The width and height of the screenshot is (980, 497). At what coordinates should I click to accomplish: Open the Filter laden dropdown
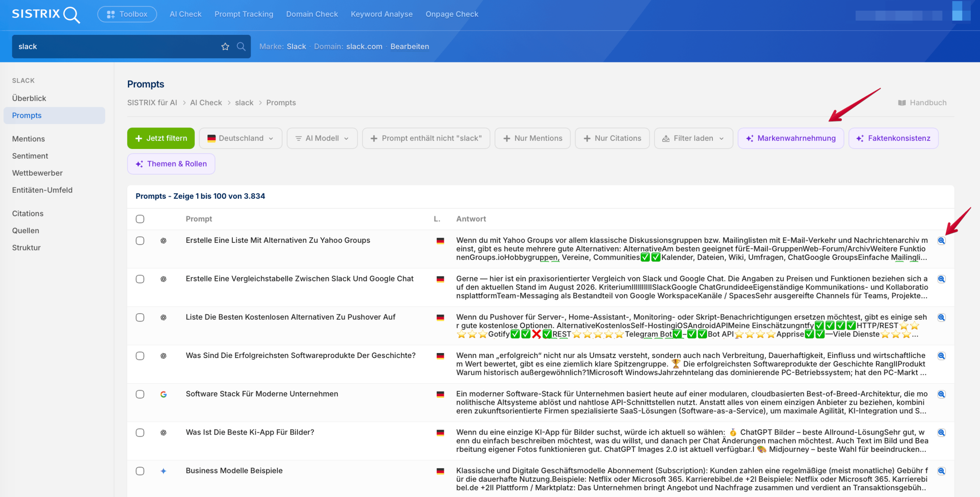coord(693,138)
